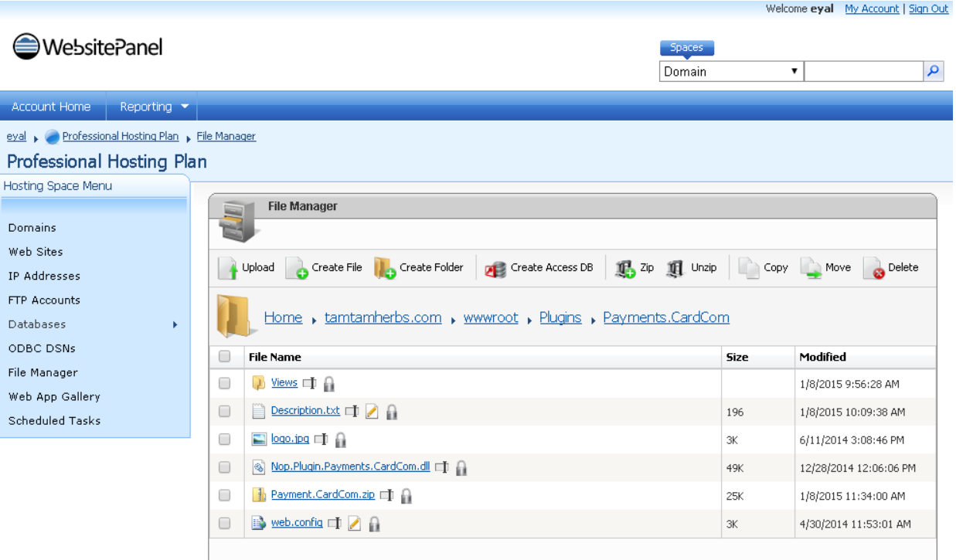Check the box for Views folder

[x=225, y=383]
